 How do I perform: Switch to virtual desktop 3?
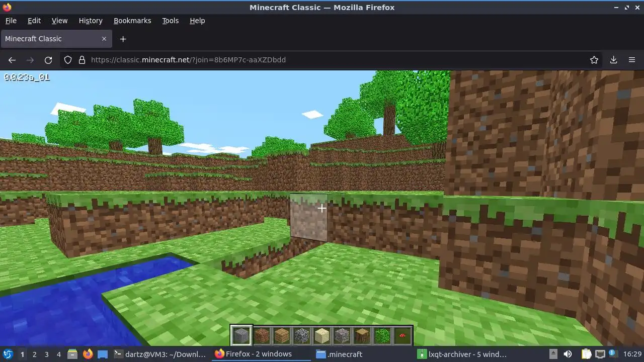click(46, 354)
